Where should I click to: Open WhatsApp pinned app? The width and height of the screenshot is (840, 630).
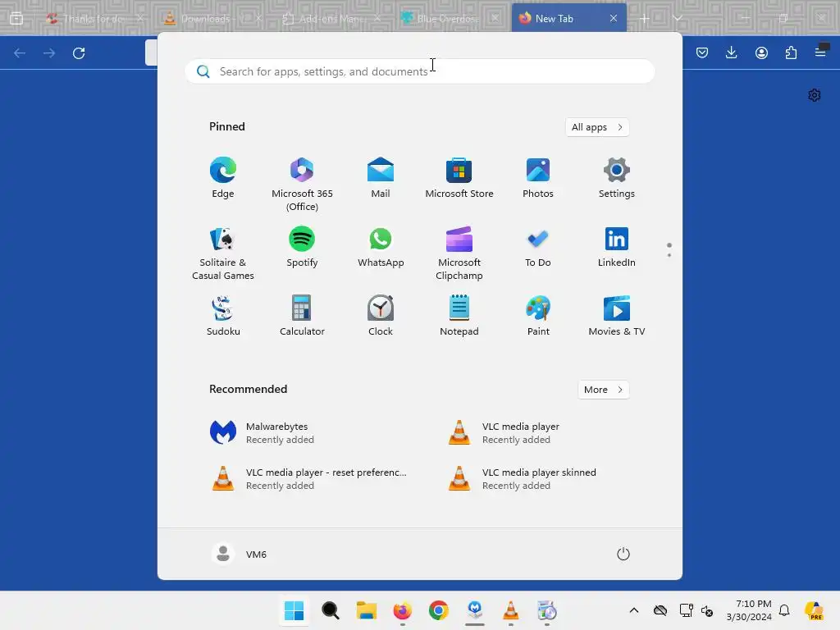click(x=381, y=247)
